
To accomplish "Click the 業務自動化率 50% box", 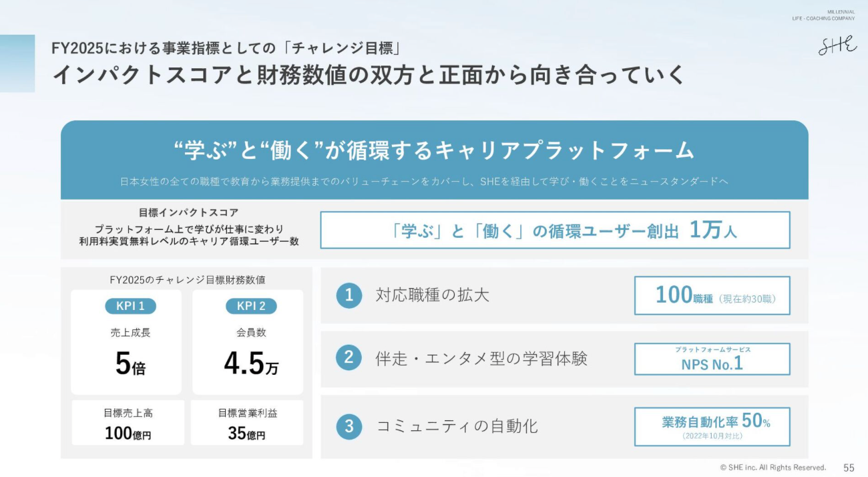I will (712, 426).
